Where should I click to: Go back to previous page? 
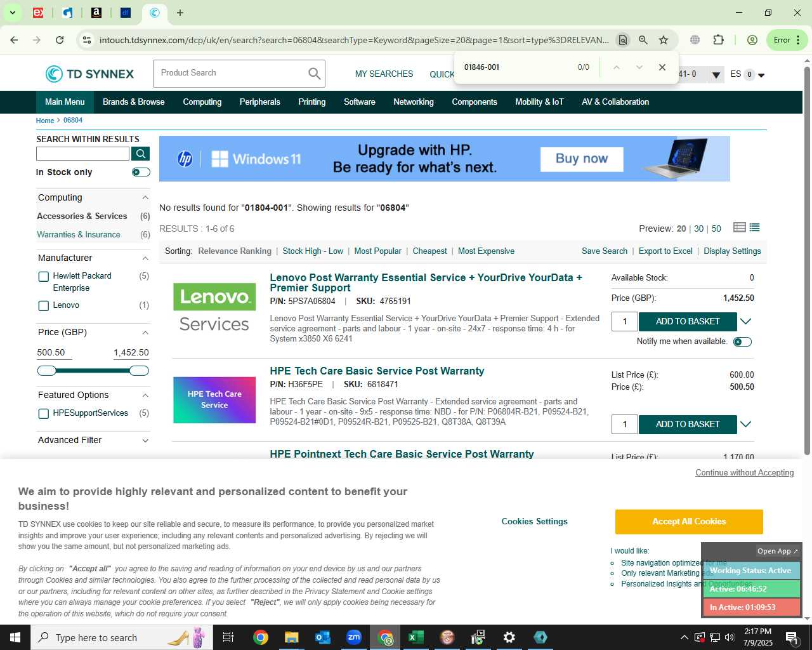tap(14, 40)
